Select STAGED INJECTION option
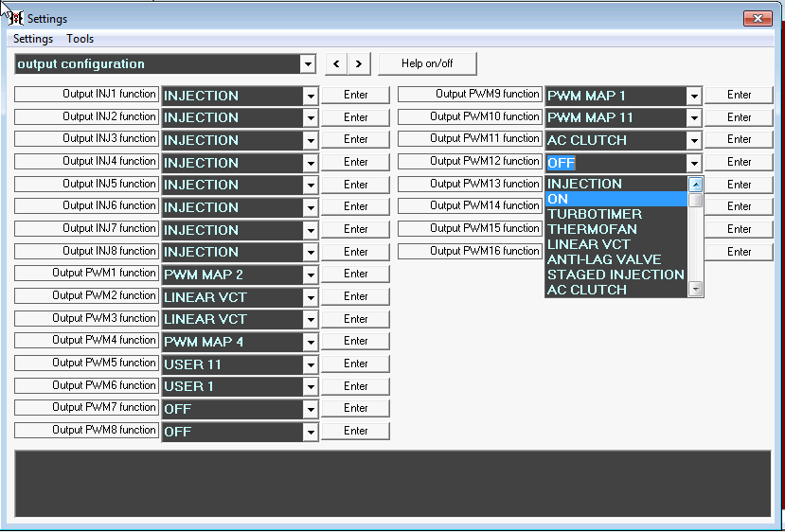Screen dimensions: 785x532 click(x=616, y=275)
